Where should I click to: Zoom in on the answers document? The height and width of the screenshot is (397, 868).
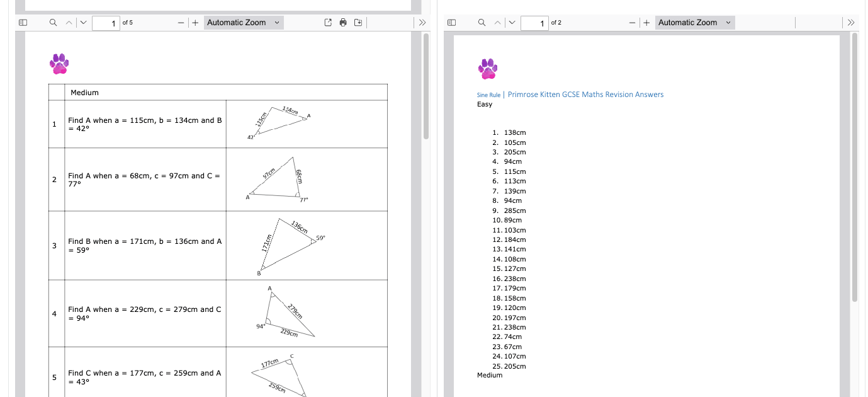point(646,22)
